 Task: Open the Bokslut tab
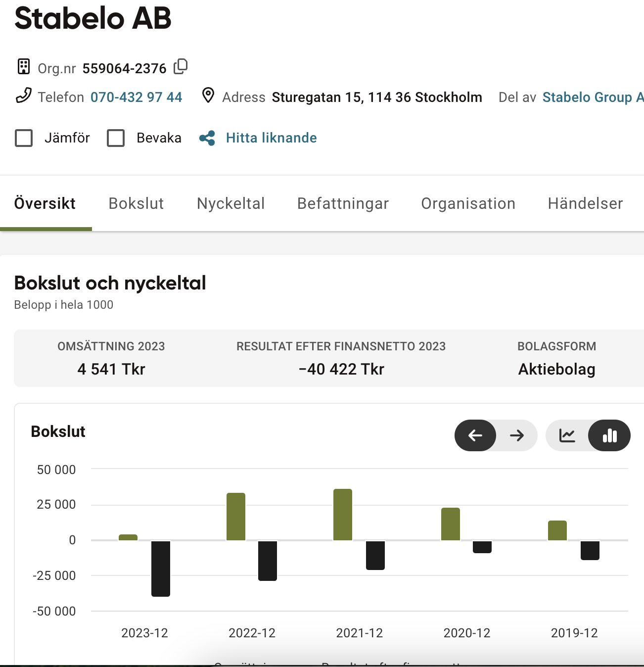click(136, 203)
